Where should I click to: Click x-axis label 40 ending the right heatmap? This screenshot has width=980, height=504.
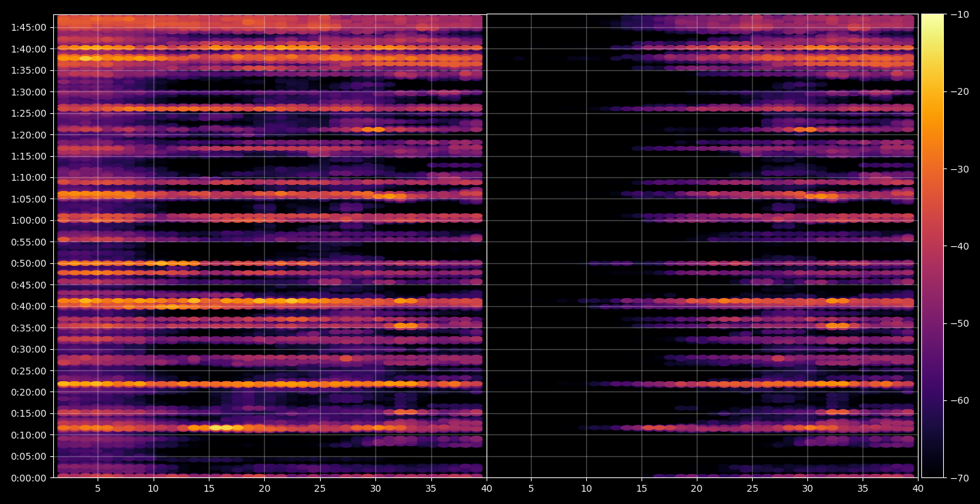click(918, 488)
